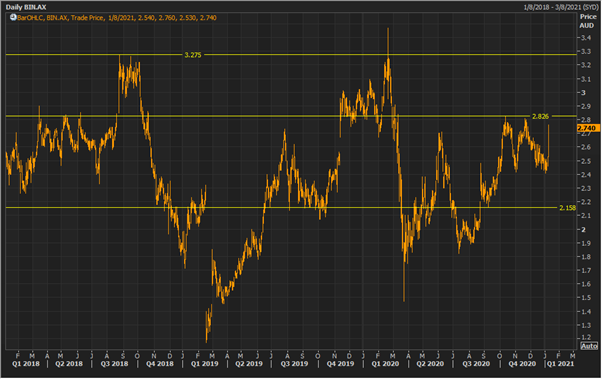Click the 1.6 price axis value
The height and width of the screenshot is (379, 602).
point(585,284)
